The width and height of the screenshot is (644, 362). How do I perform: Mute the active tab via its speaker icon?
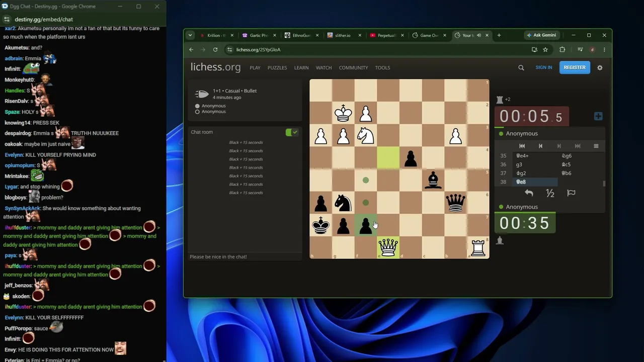tap(479, 35)
